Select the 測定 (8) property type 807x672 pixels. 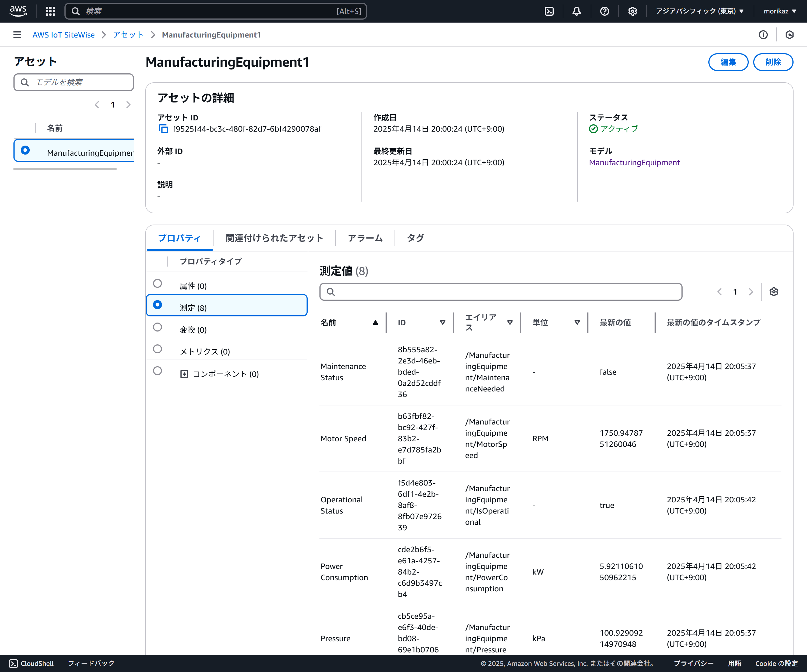click(157, 305)
